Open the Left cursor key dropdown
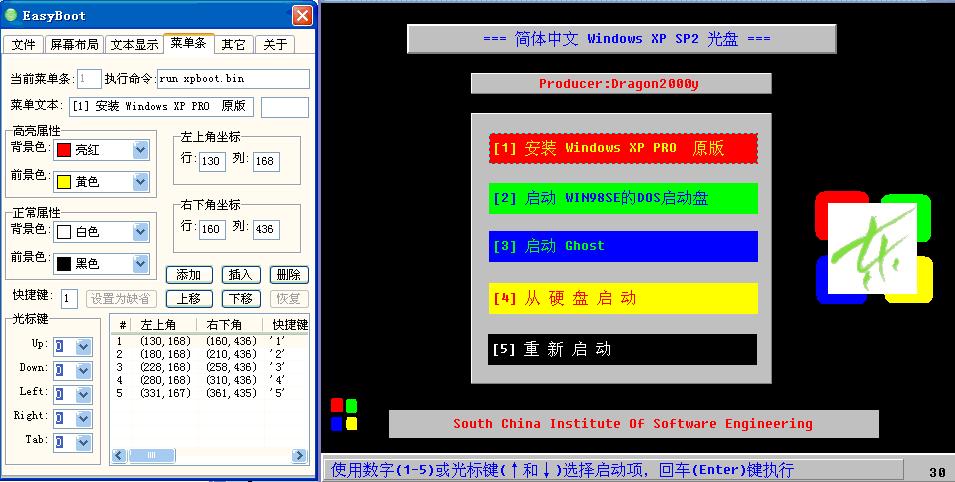Viewport: 955px width, 482px height. pyautogui.click(x=83, y=394)
